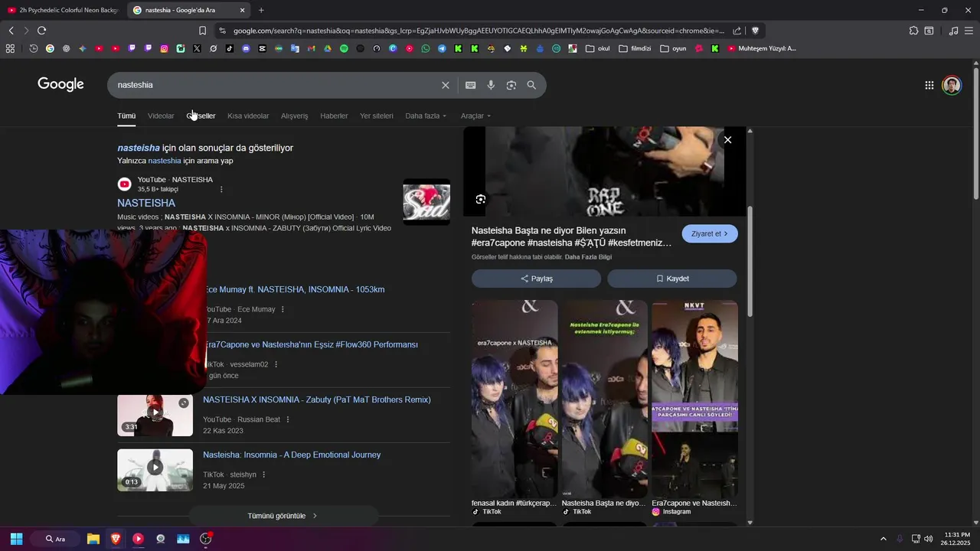Open the filmdizi bookmarks folder
Screen dimensions: 980x551
click(635, 48)
